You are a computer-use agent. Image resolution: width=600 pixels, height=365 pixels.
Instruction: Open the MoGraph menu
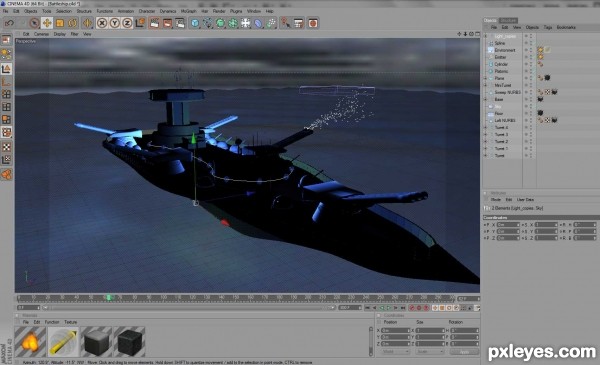(x=188, y=11)
